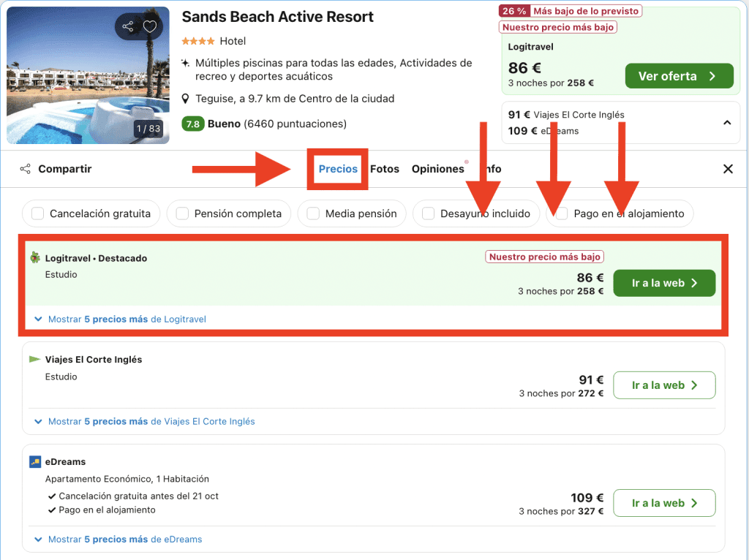This screenshot has width=749, height=560.
Task: Enable the Pago en el alojamiento checkbox
Action: coord(562,213)
